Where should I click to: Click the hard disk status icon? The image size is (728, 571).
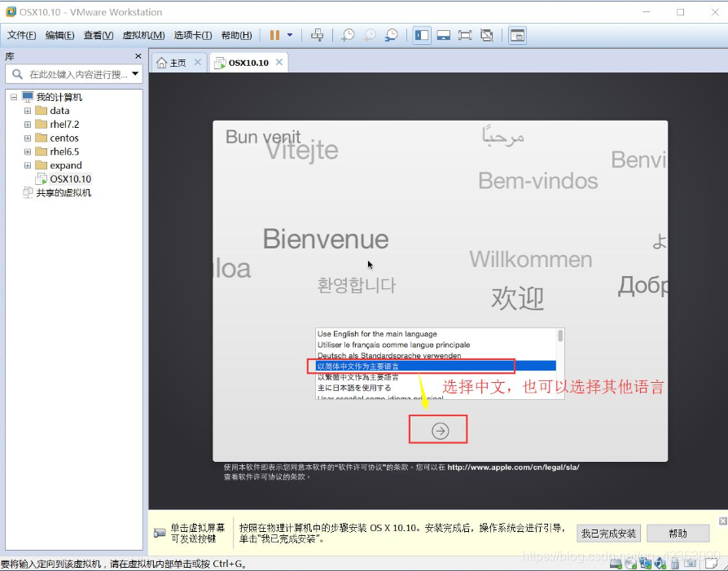[x=616, y=564]
